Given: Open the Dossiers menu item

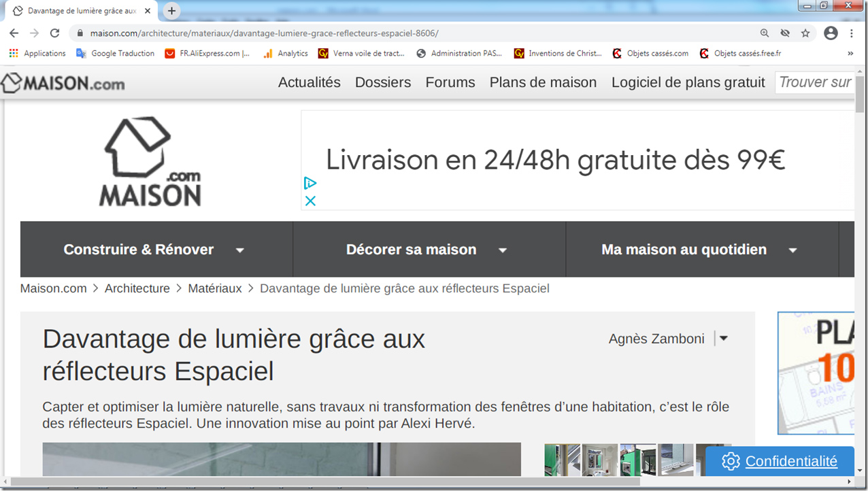Looking at the screenshot, I should (x=383, y=82).
